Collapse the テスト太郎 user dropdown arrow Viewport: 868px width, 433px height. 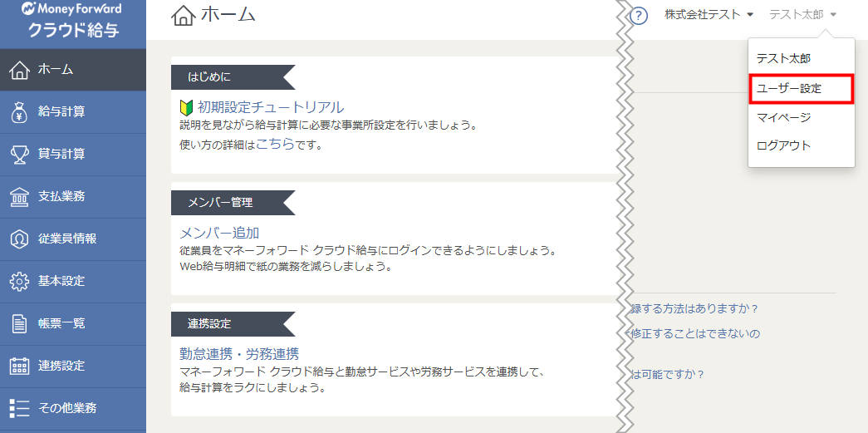click(x=832, y=15)
